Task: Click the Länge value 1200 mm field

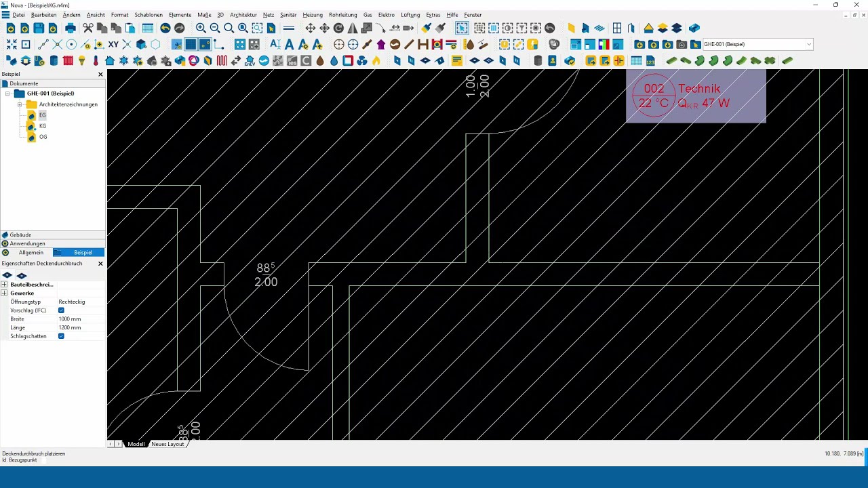Action: [x=81, y=328]
